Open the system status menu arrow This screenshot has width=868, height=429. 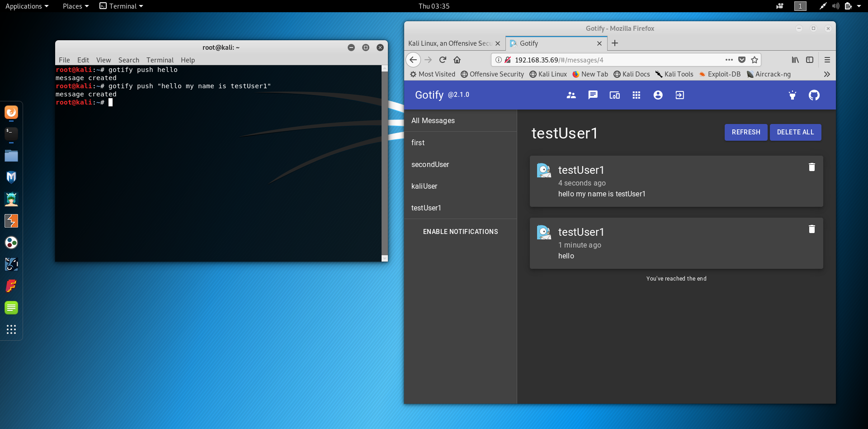click(x=859, y=6)
